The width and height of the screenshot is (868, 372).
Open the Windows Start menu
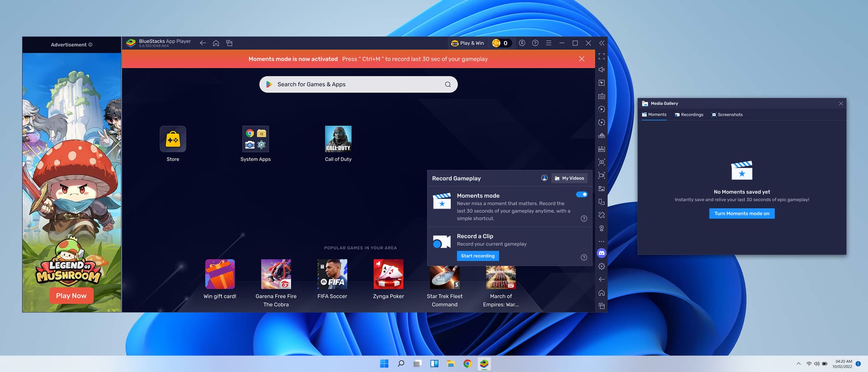[384, 363]
